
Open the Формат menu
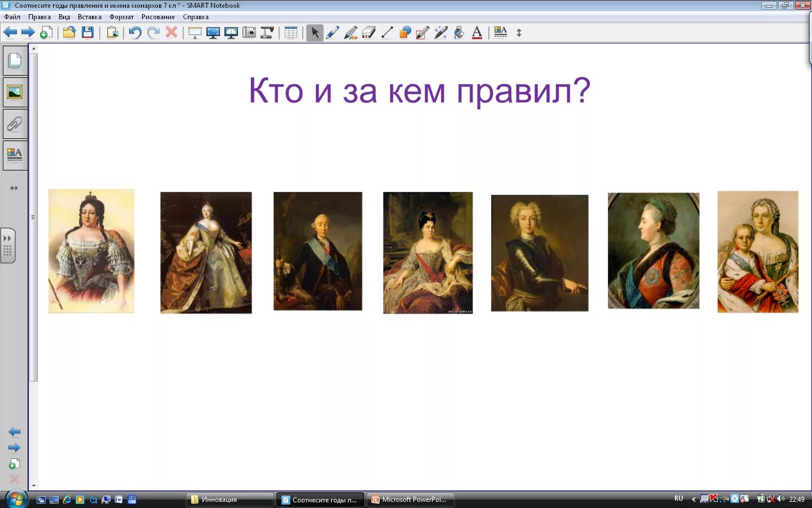122,17
